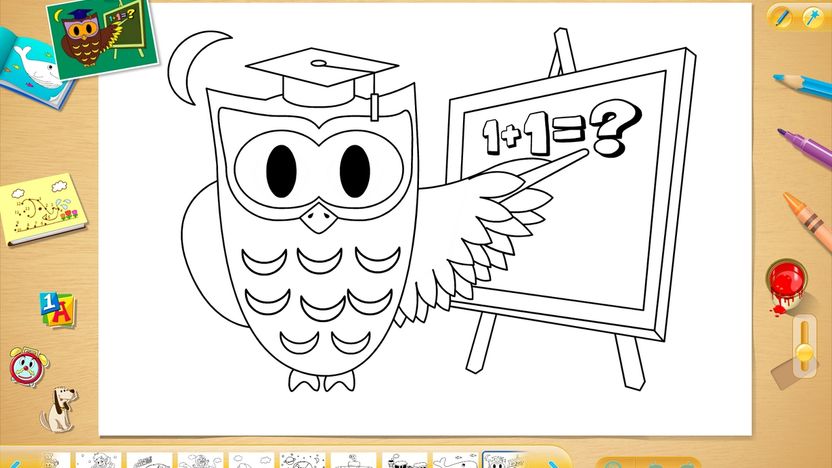
Task: Select the brown eraser block
Action: point(787,374)
